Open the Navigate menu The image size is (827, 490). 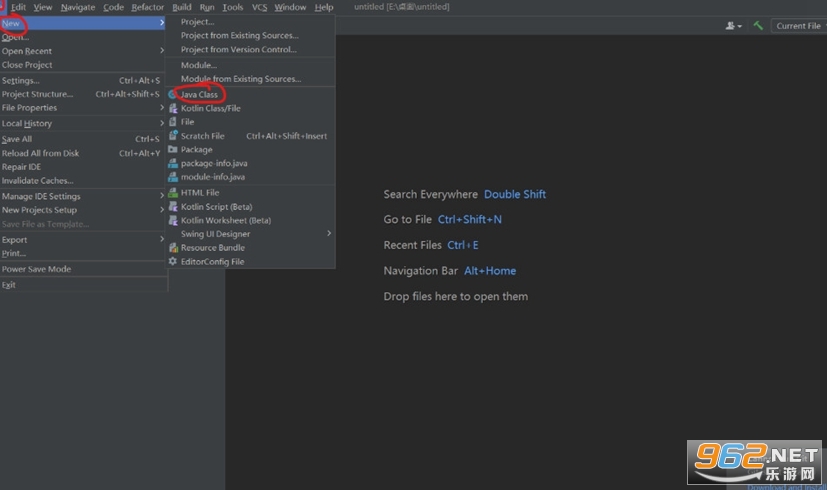(78, 7)
